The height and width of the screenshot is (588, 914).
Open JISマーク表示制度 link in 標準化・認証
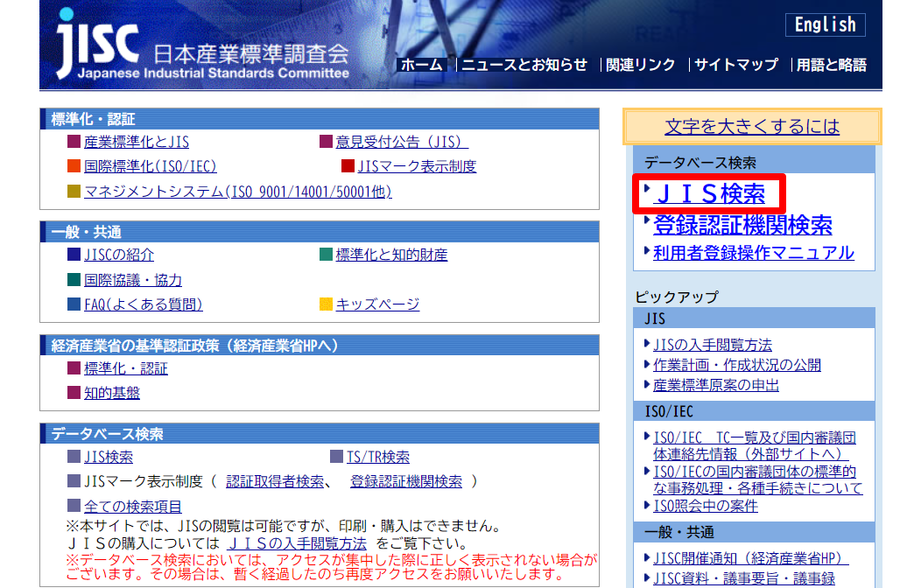tap(417, 166)
